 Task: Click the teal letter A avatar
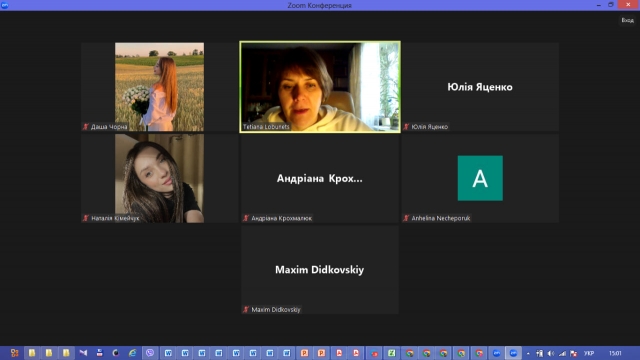point(480,178)
